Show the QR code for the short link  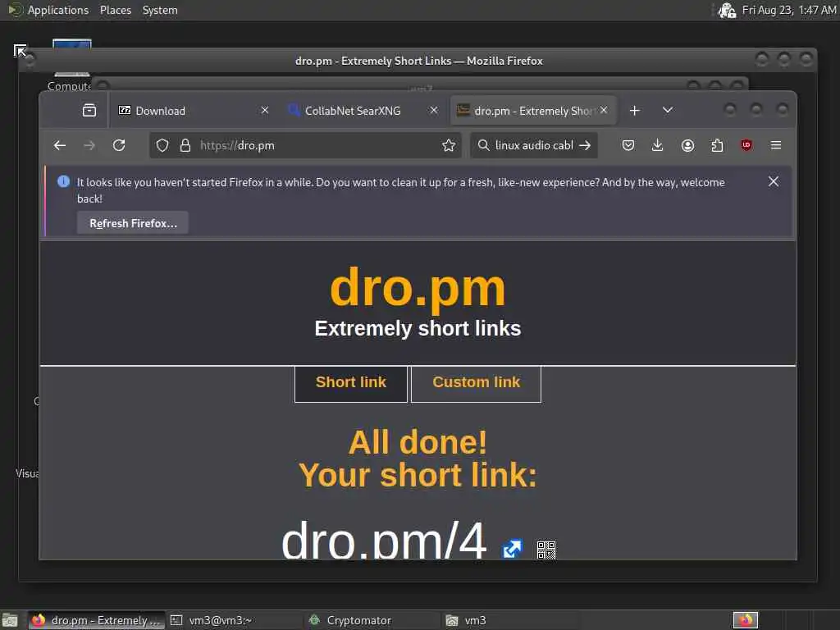546,550
